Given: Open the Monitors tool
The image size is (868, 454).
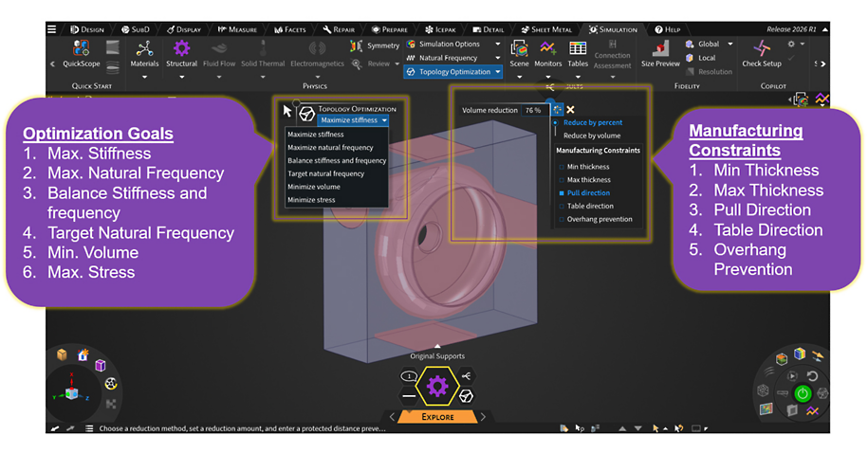Looking at the screenshot, I should [x=548, y=54].
